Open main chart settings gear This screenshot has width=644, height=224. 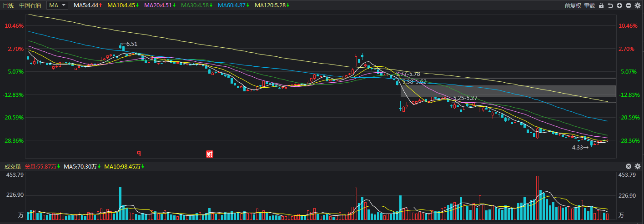coord(638,5)
